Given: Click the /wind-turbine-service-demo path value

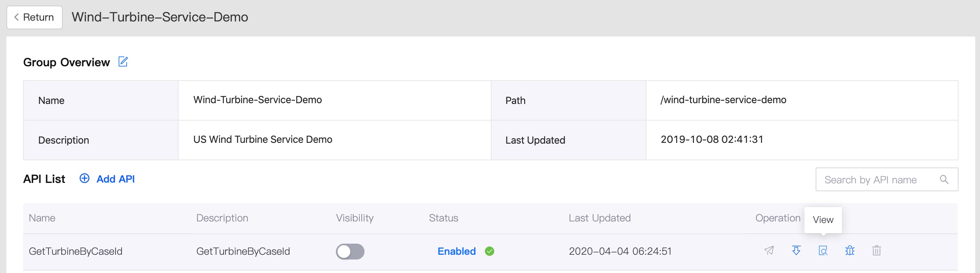Looking at the screenshot, I should [723, 100].
